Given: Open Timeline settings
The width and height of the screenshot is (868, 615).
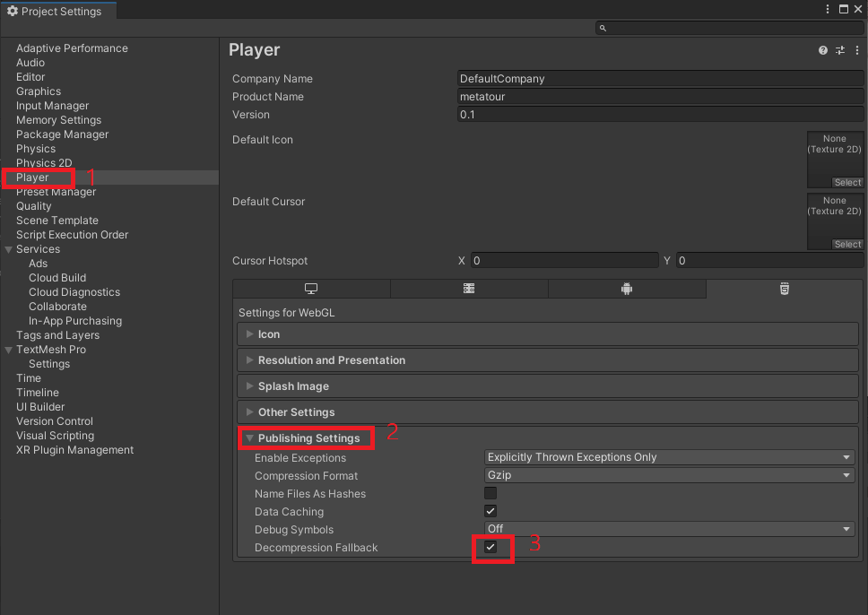Looking at the screenshot, I should 38,393.
